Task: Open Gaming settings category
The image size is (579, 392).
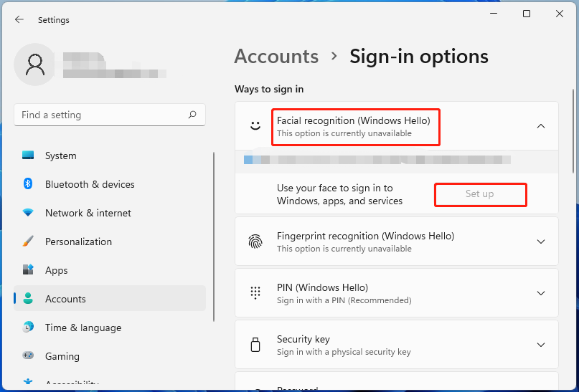Action: [110, 356]
